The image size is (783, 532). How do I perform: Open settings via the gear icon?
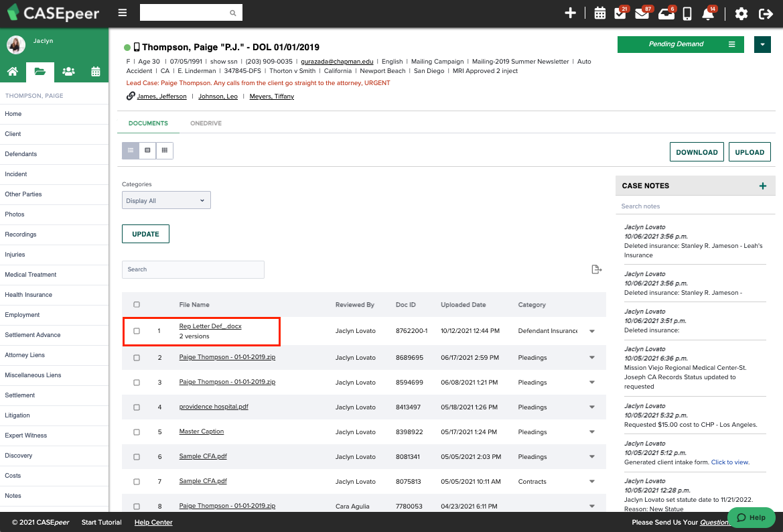pos(741,13)
